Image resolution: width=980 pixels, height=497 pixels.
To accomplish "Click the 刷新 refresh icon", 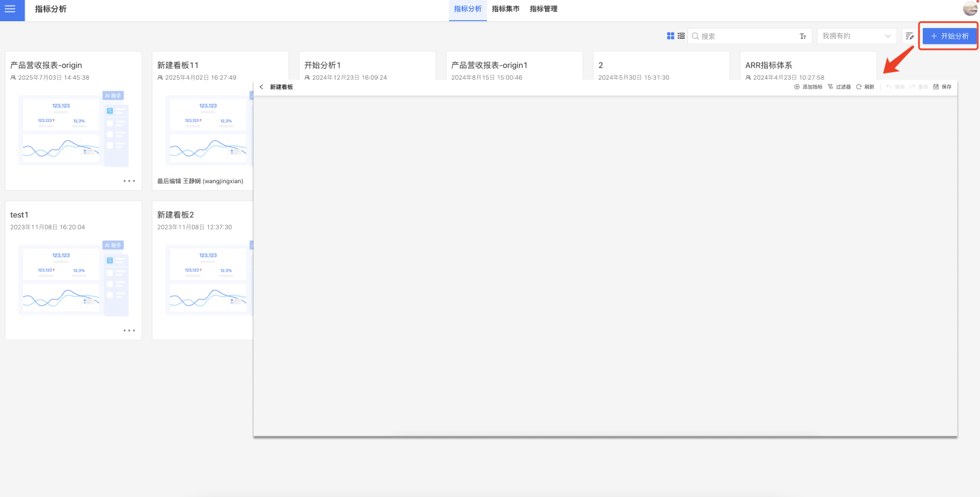I will click(865, 87).
